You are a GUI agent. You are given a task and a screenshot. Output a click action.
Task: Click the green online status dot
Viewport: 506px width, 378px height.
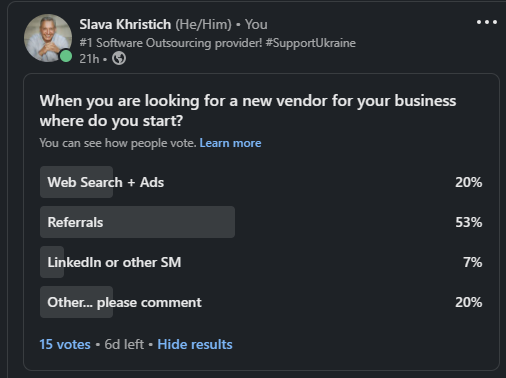[x=66, y=56]
